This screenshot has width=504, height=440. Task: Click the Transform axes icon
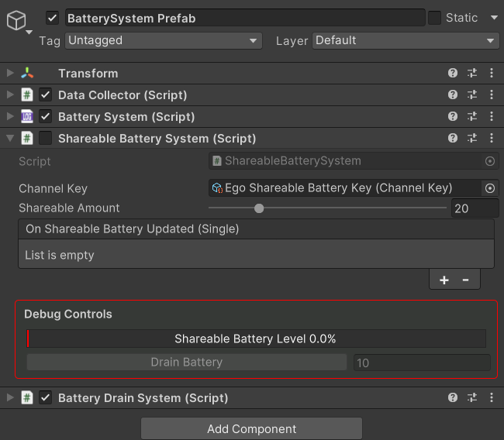click(27, 74)
